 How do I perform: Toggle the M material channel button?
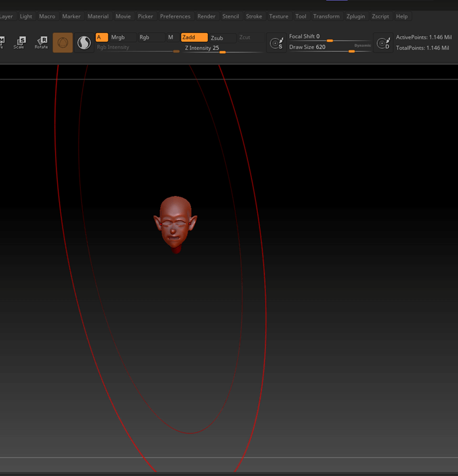point(171,37)
